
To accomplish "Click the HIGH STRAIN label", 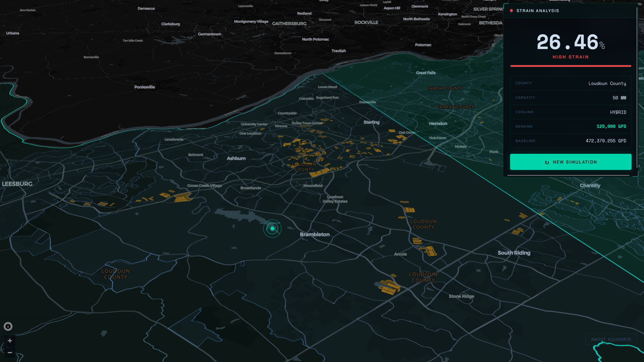I will (571, 57).
